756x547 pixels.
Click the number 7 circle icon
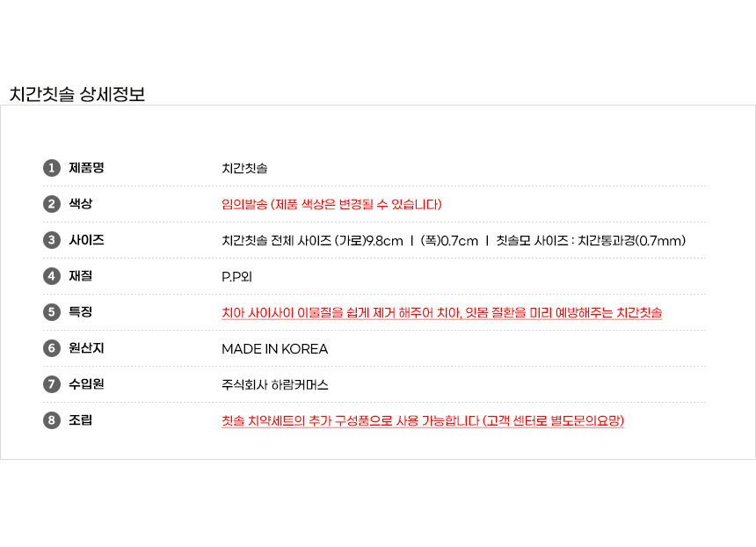pyautogui.click(x=52, y=384)
